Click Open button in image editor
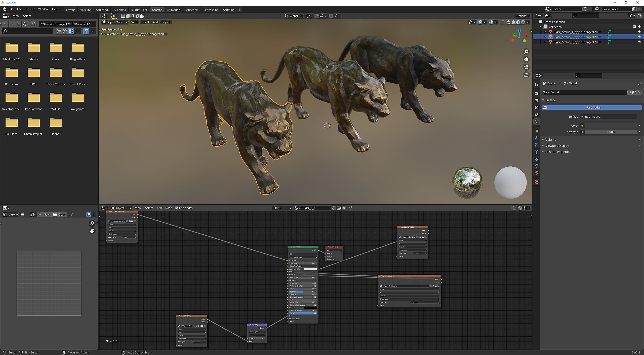The height and width of the screenshot is (355, 644). 59,215
